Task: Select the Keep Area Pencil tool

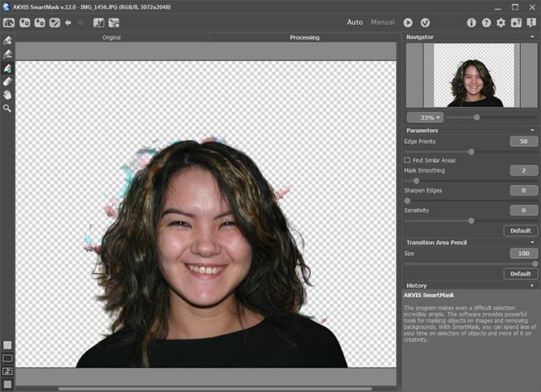Action: pyautogui.click(x=8, y=41)
